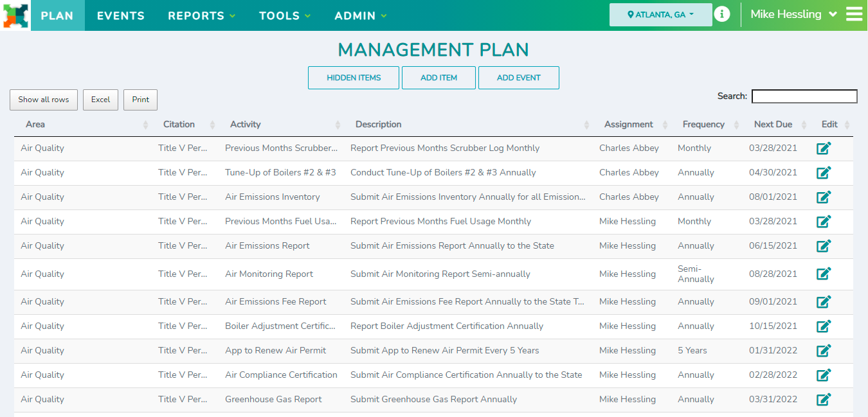The height and width of the screenshot is (417, 868).
Task: Click the ADD ITEM button
Action: pyautogui.click(x=439, y=78)
